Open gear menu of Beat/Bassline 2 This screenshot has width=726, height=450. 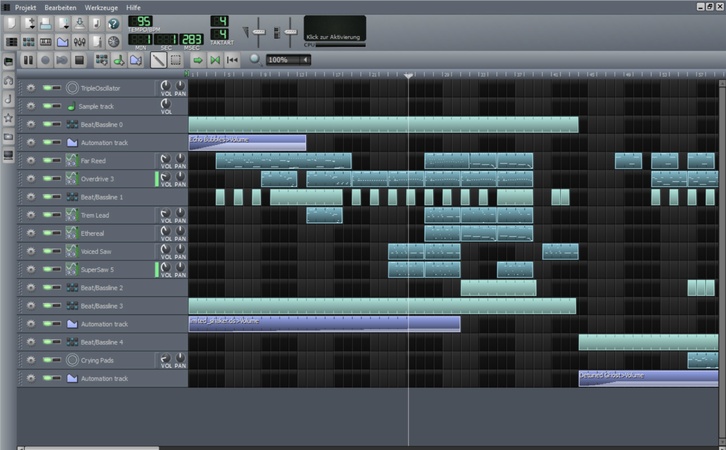31,287
